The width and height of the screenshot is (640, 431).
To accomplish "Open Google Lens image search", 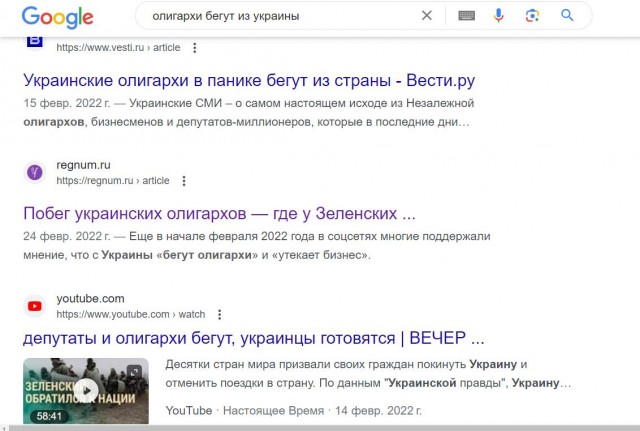I will (x=532, y=16).
